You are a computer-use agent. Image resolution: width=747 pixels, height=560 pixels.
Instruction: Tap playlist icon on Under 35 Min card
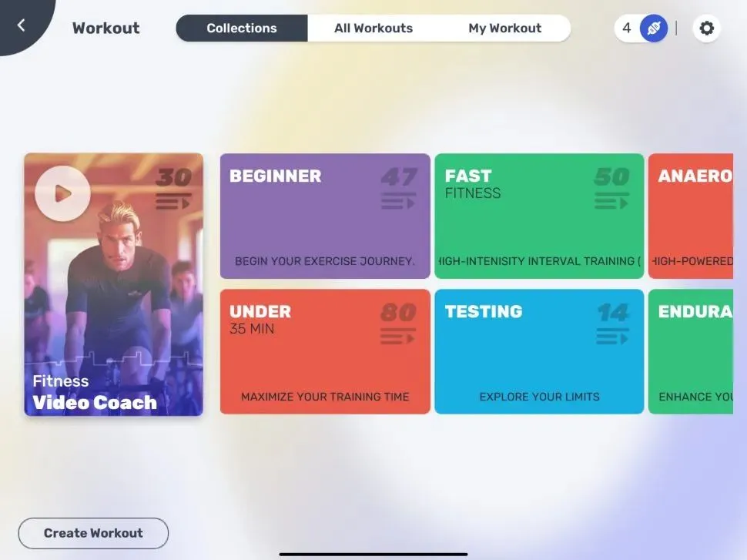coord(398,337)
